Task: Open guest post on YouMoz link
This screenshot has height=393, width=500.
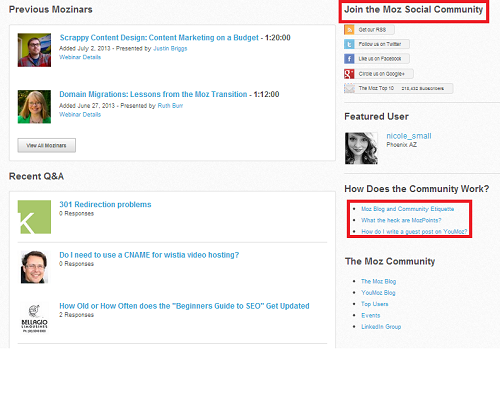Action: click(414, 232)
